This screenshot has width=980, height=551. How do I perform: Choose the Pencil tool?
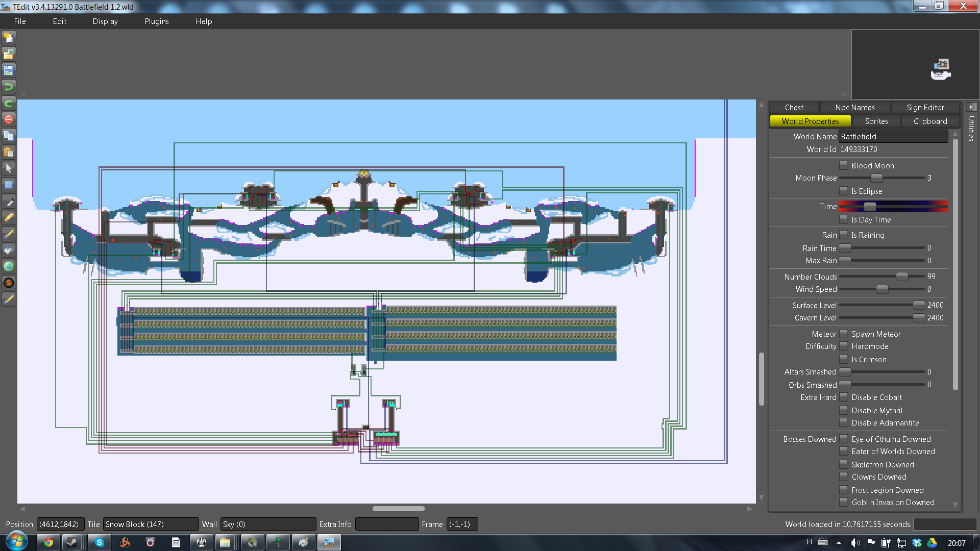[x=9, y=217]
